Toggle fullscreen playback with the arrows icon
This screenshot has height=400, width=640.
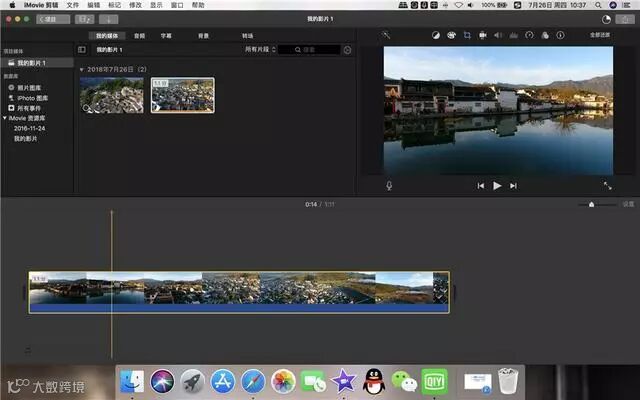606,185
